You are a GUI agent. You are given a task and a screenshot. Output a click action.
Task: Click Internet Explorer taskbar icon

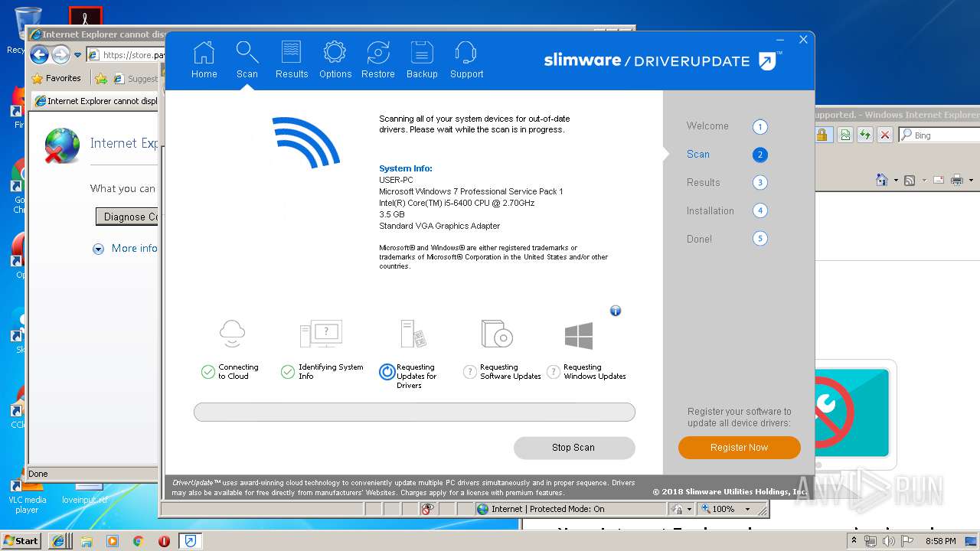click(59, 541)
